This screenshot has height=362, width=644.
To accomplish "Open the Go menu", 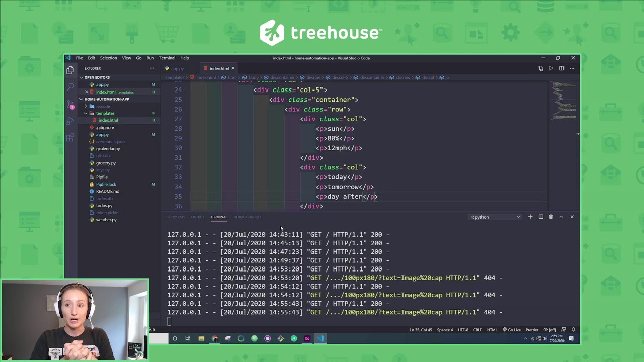I will coord(138,58).
